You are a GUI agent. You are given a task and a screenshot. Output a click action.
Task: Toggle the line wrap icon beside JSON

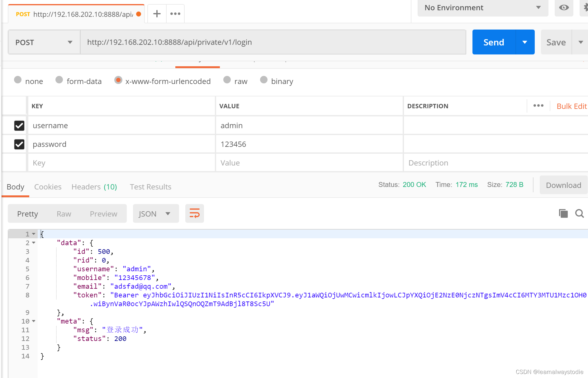click(194, 213)
